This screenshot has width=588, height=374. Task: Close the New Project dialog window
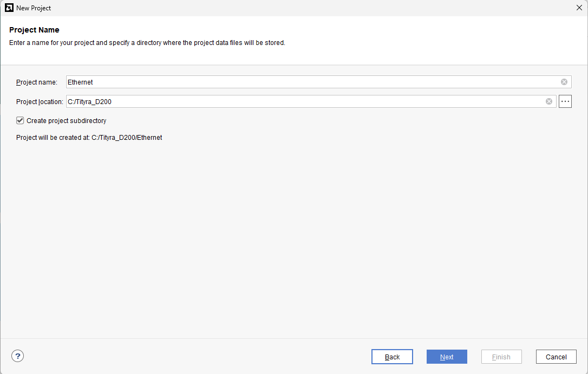(579, 8)
